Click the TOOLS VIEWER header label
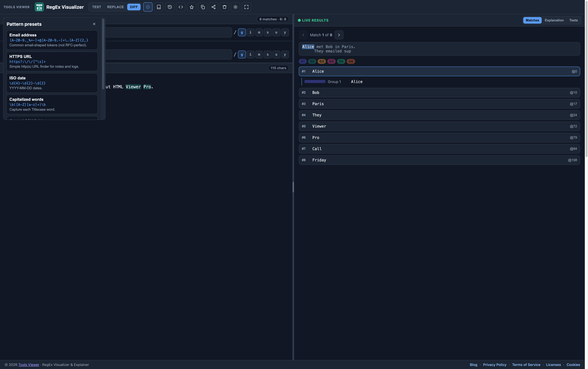The image size is (588, 369). coord(17,7)
